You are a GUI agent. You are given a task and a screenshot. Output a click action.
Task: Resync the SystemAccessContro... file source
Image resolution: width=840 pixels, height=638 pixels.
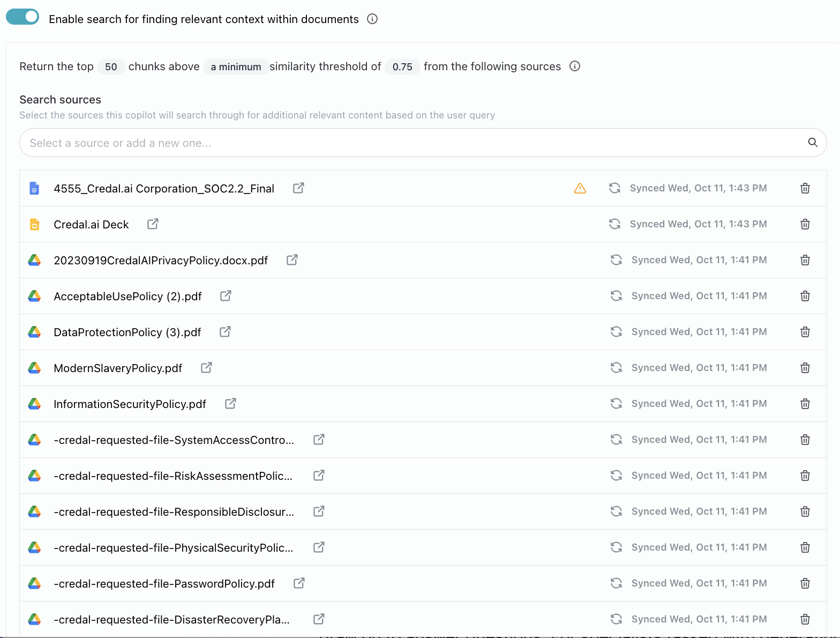pyautogui.click(x=616, y=440)
